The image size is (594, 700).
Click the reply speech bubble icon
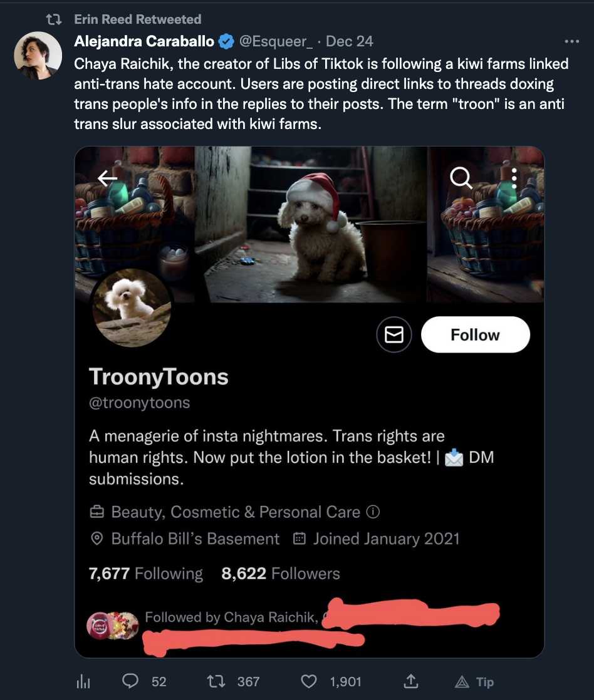[130, 681]
